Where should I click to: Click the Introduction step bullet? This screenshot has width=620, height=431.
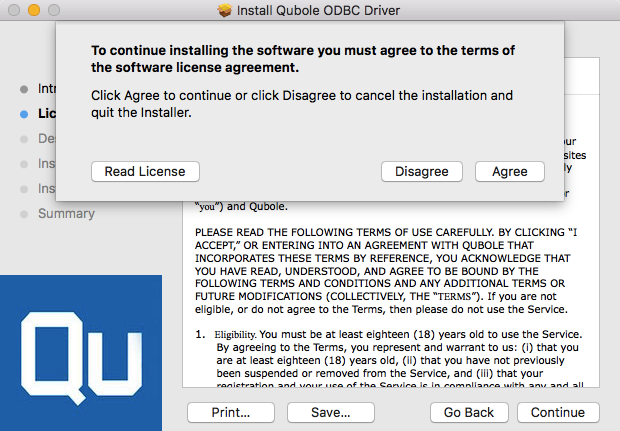tap(24, 89)
